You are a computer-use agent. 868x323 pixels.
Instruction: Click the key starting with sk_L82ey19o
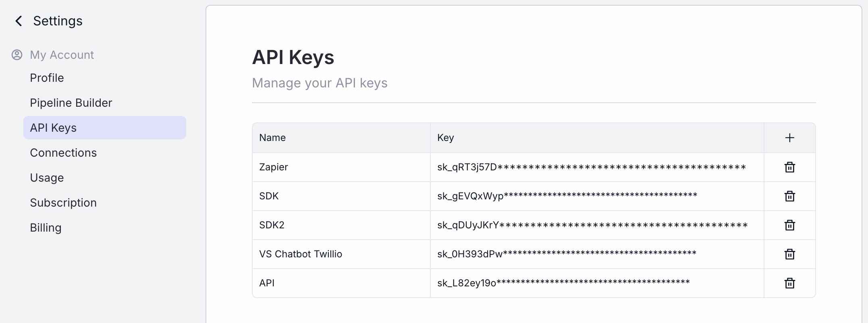(x=563, y=283)
